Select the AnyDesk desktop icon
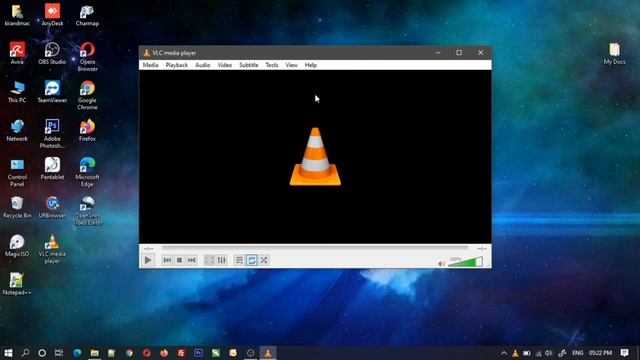The height and width of the screenshot is (360, 640). tap(52, 15)
